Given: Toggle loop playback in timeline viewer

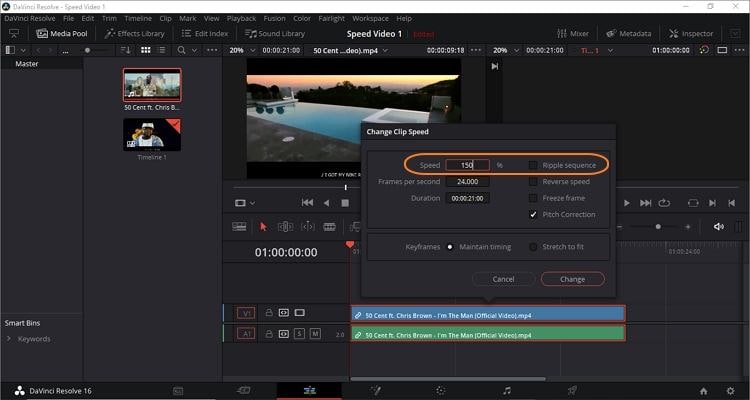Looking at the screenshot, I should (664, 203).
